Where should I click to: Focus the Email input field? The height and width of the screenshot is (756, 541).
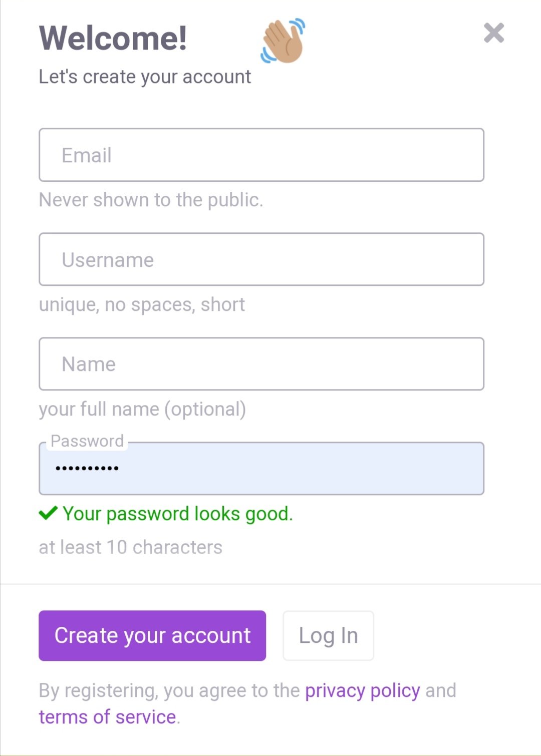tap(261, 155)
